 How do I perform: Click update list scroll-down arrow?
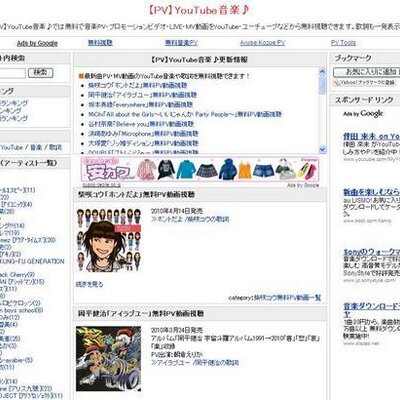point(322,149)
